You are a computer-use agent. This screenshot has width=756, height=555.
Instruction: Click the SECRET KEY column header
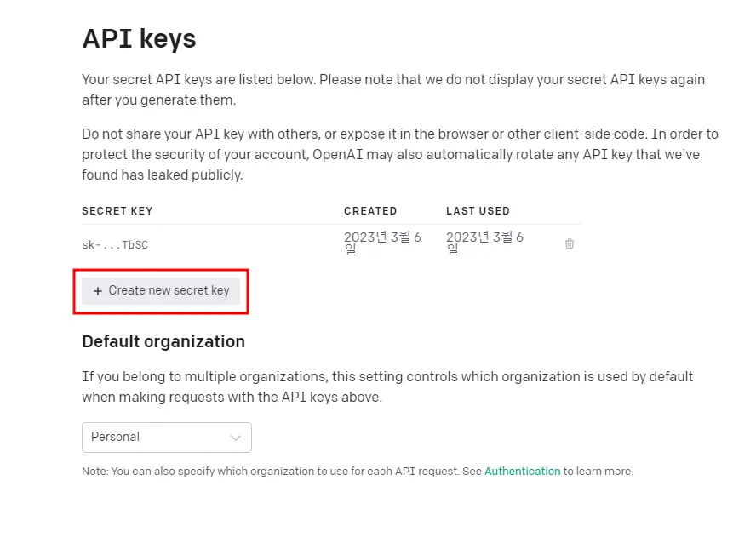117,211
